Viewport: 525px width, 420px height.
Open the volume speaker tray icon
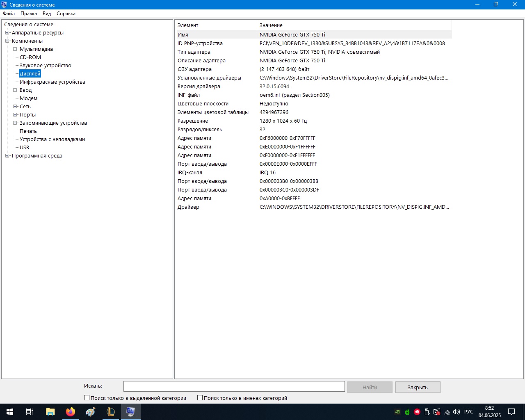click(x=457, y=412)
